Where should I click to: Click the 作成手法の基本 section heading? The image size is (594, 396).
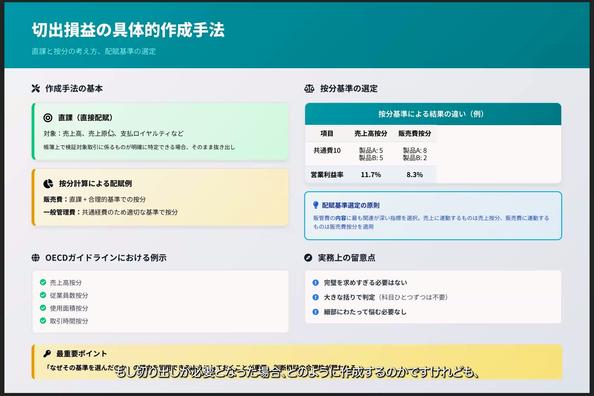(74, 88)
